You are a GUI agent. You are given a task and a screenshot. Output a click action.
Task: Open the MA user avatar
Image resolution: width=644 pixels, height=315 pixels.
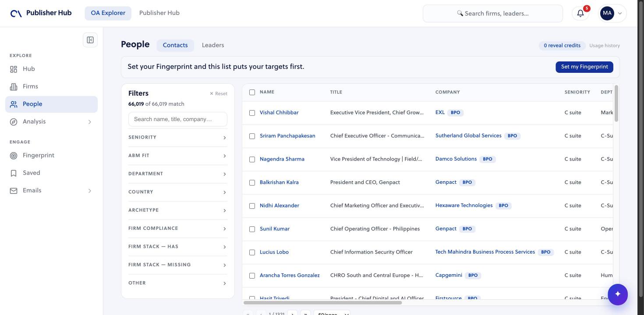coord(607,13)
